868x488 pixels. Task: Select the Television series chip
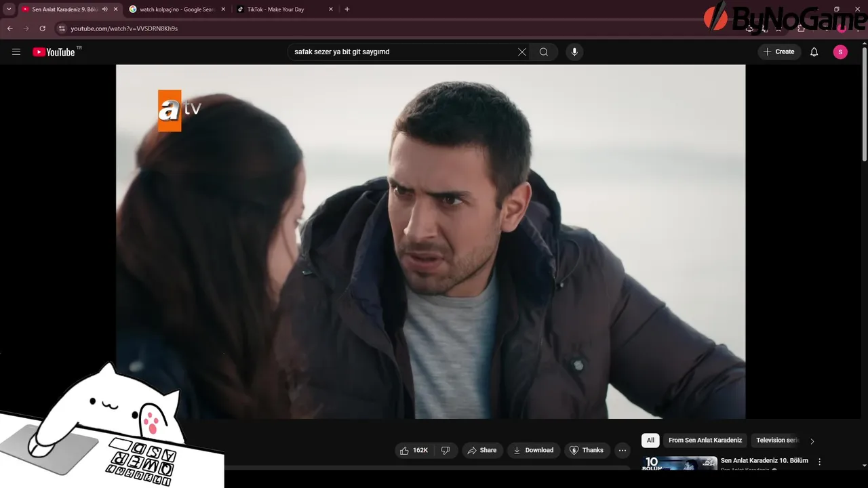[778, 441]
